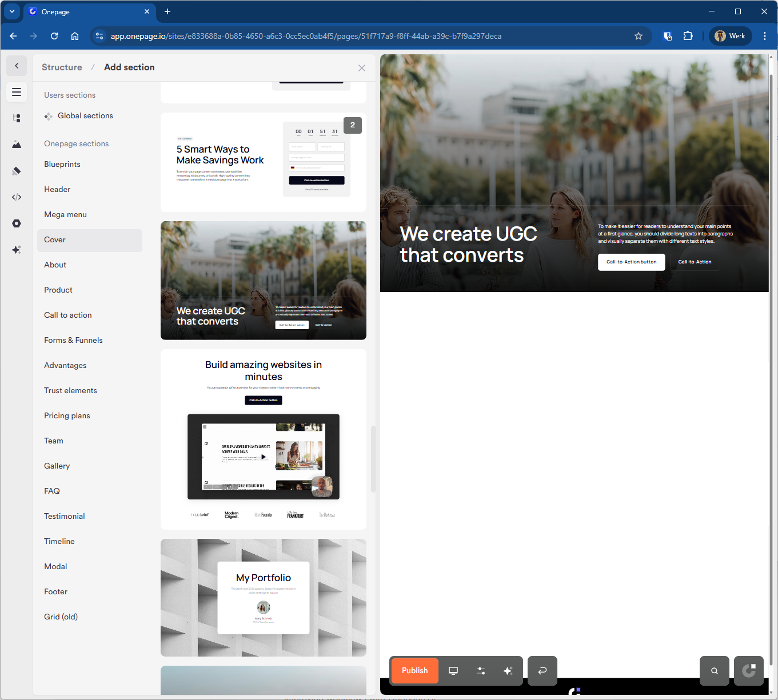Open the design paint icon in the sidebar
Viewport: 778px width, 700px height.
[x=17, y=171]
